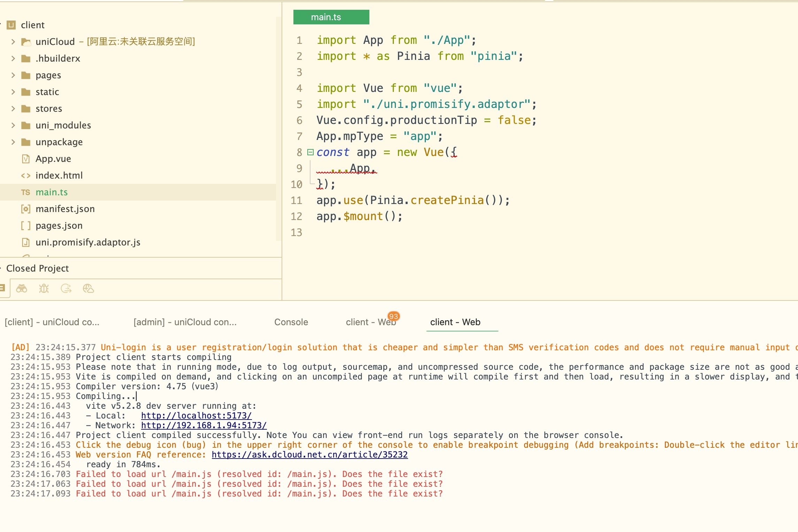
Task: Click the App.vue file icon
Action: 26,159
